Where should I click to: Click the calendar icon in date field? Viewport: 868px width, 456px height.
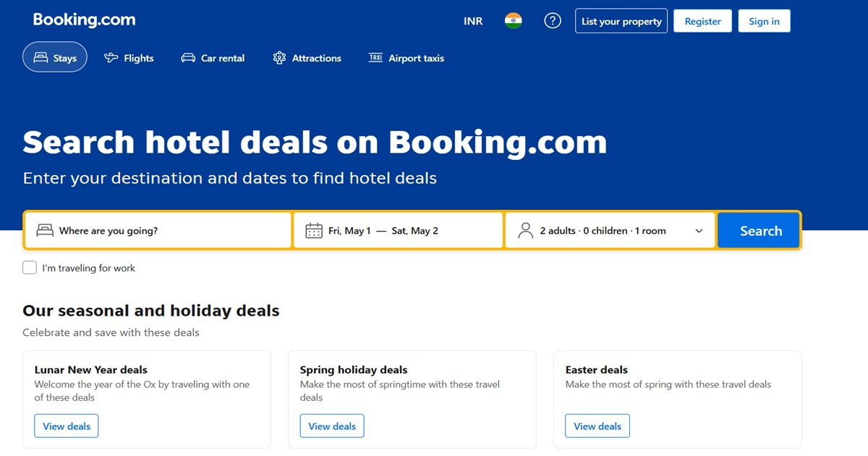(314, 231)
